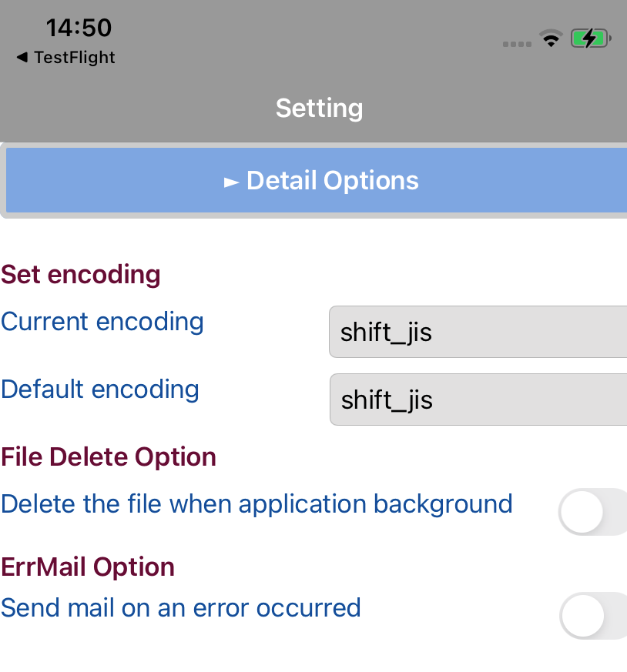This screenshot has width=627, height=672.
Task: Click the Current encoding label
Action: (102, 322)
